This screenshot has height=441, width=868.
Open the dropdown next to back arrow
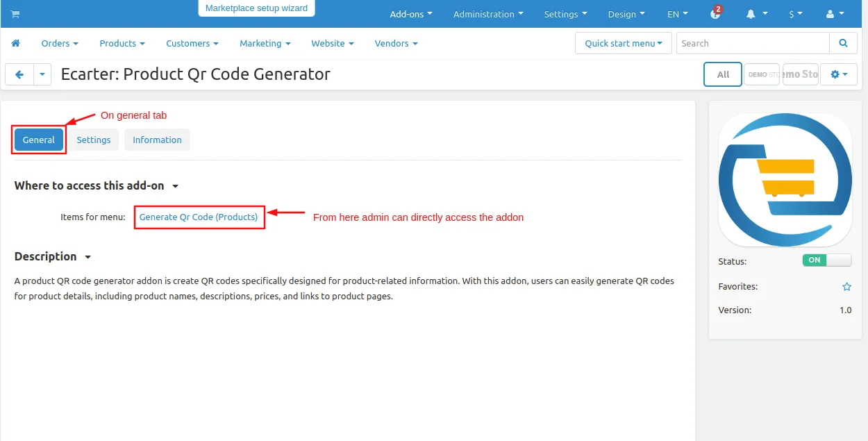point(42,74)
